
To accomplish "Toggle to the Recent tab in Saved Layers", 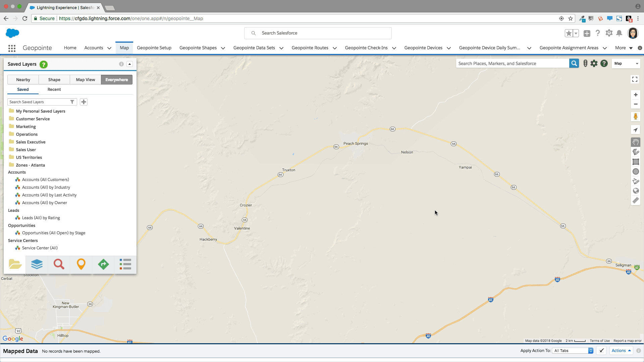I will click(x=54, y=89).
